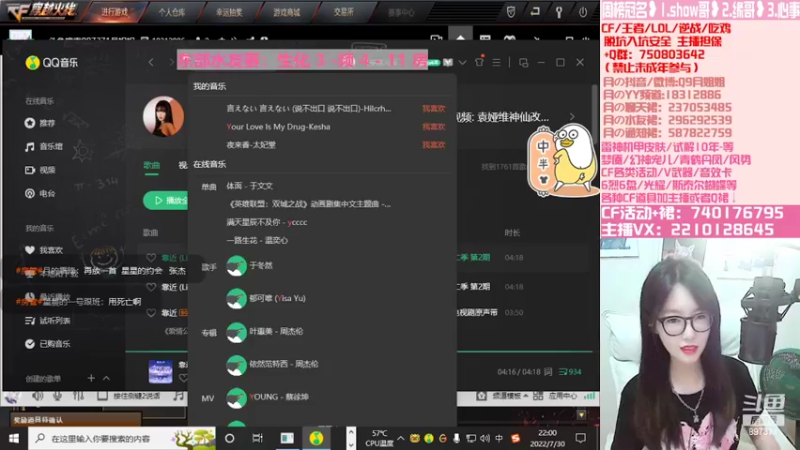Select song 一路生花 - 温奕心
The image size is (800, 450).
(x=257, y=240)
